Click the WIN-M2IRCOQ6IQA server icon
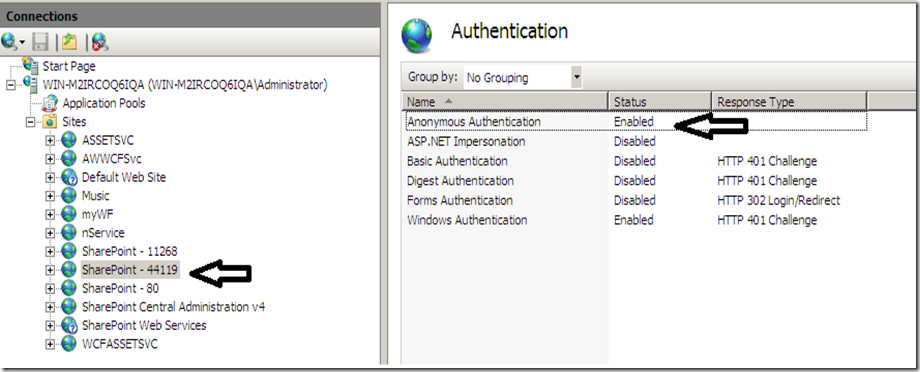Image resolution: width=920 pixels, height=372 pixels. tap(31, 84)
